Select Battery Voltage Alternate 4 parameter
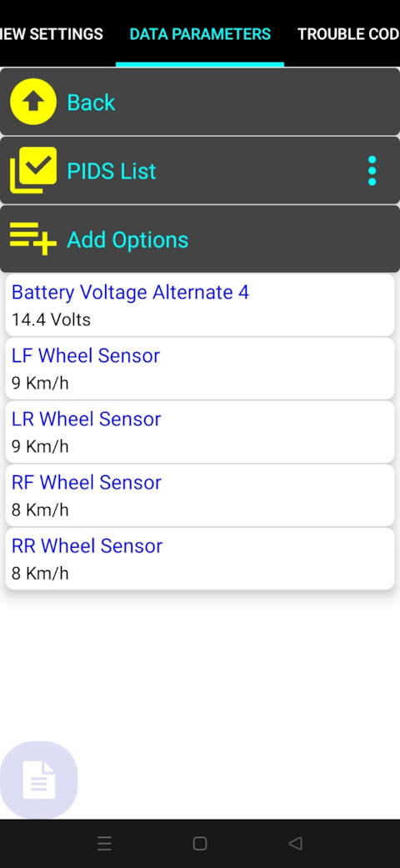The height and width of the screenshot is (868, 400). click(200, 305)
